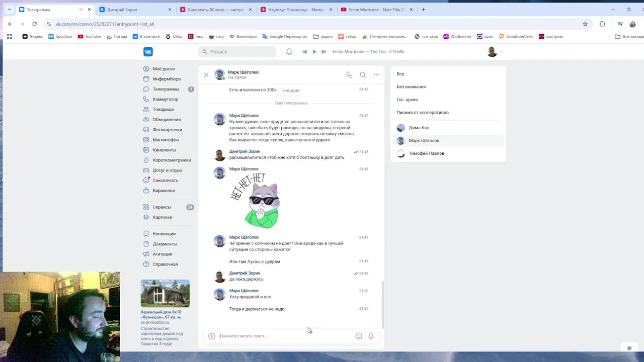Screen dimensions: 644x362
Task: Open the tab search dropdown arrow
Action: (9, 10)
